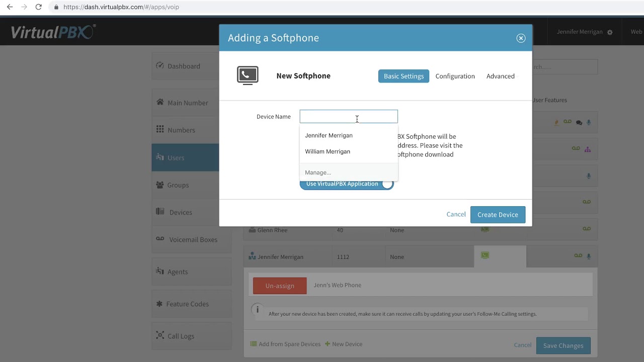
Task: Click the name Glenn Rhee in the users table
Action: pos(272,230)
